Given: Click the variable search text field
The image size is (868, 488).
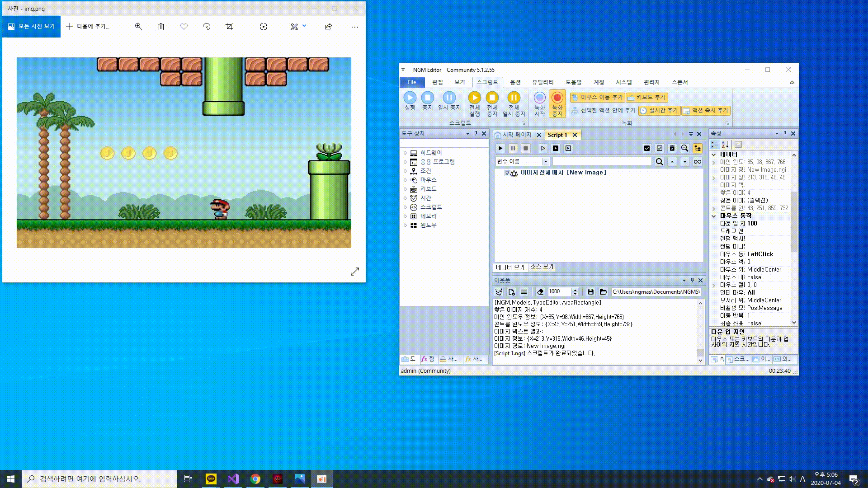Looking at the screenshot, I should (602, 162).
